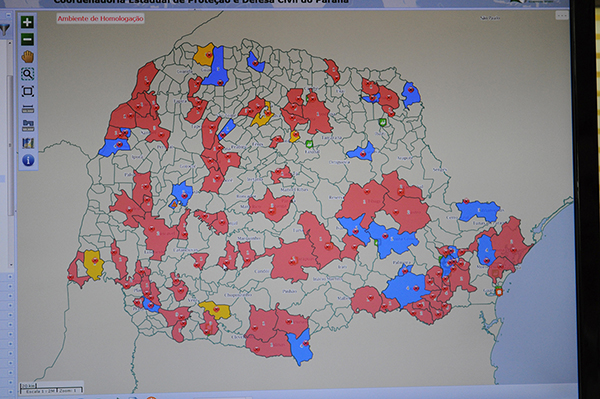600x399 pixels.
Task: Activate the blue info identify tool
Action: pos(28,160)
